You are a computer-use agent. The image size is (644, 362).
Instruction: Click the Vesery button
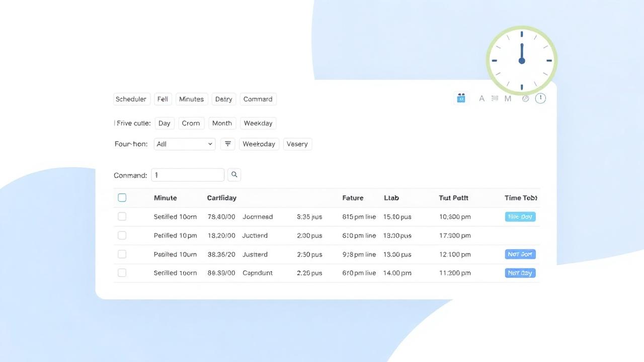[x=297, y=144]
